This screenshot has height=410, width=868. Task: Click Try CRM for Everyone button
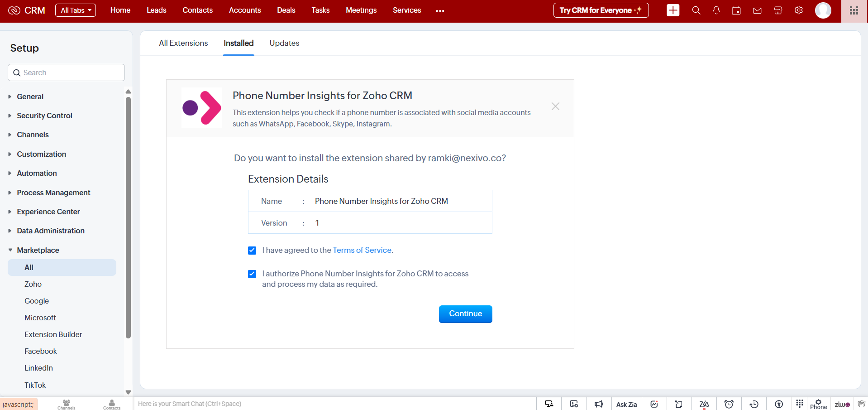601,10
